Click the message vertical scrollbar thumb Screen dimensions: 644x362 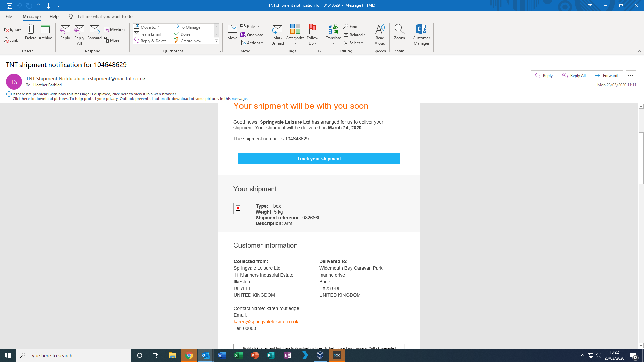(641, 158)
